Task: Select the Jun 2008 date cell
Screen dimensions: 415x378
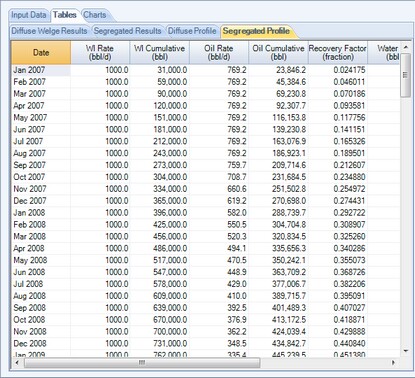Action: [41, 272]
